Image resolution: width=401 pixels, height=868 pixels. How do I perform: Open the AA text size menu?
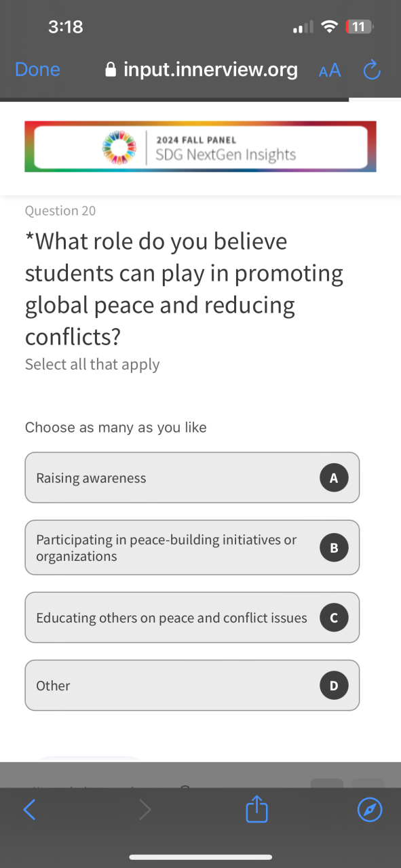330,70
